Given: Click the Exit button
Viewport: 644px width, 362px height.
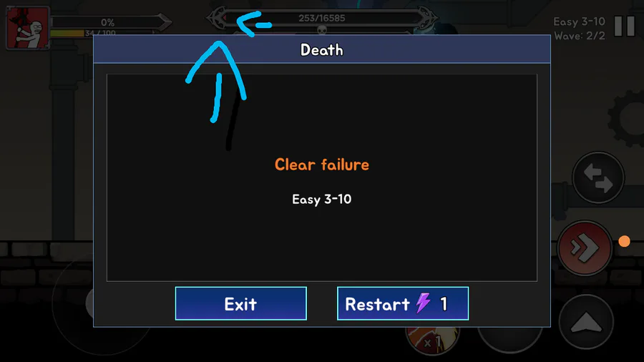Looking at the screenshot, I should [x=240, y=303].
